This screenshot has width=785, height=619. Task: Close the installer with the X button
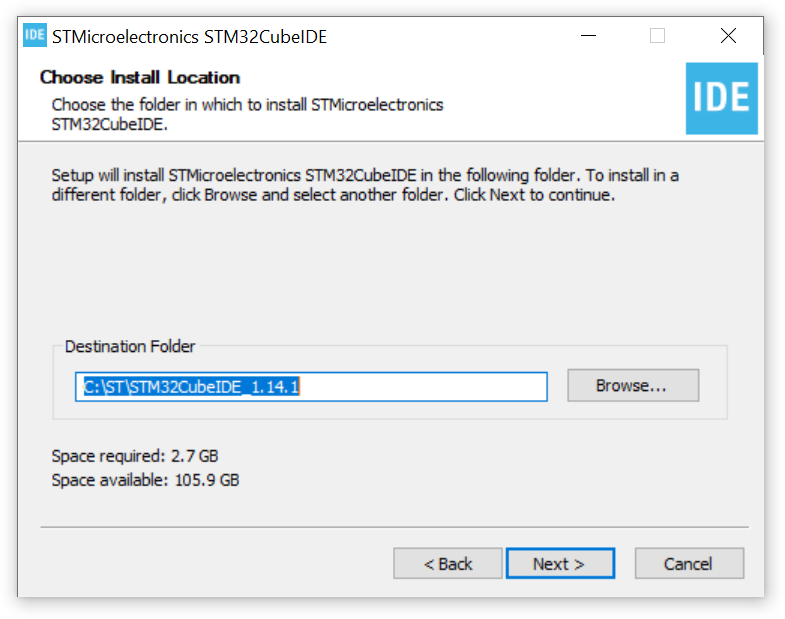728,36
